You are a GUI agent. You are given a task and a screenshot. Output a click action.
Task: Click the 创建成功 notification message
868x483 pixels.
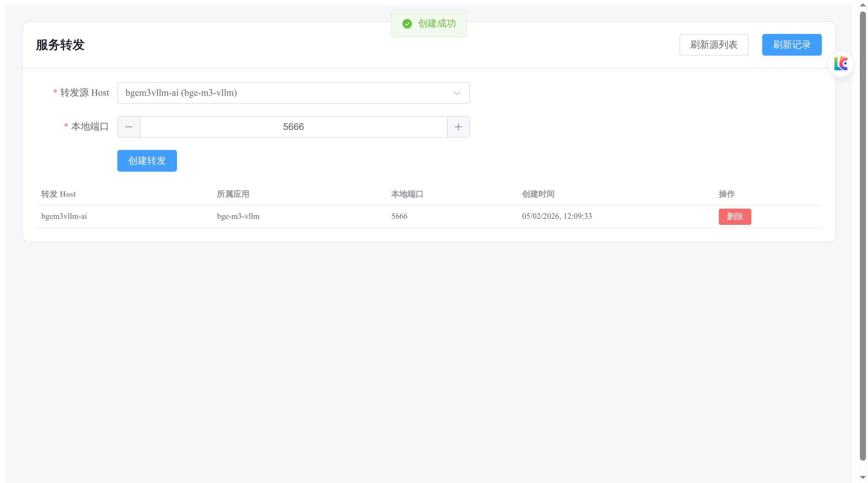pyautogui.click(x=437, y=24)
